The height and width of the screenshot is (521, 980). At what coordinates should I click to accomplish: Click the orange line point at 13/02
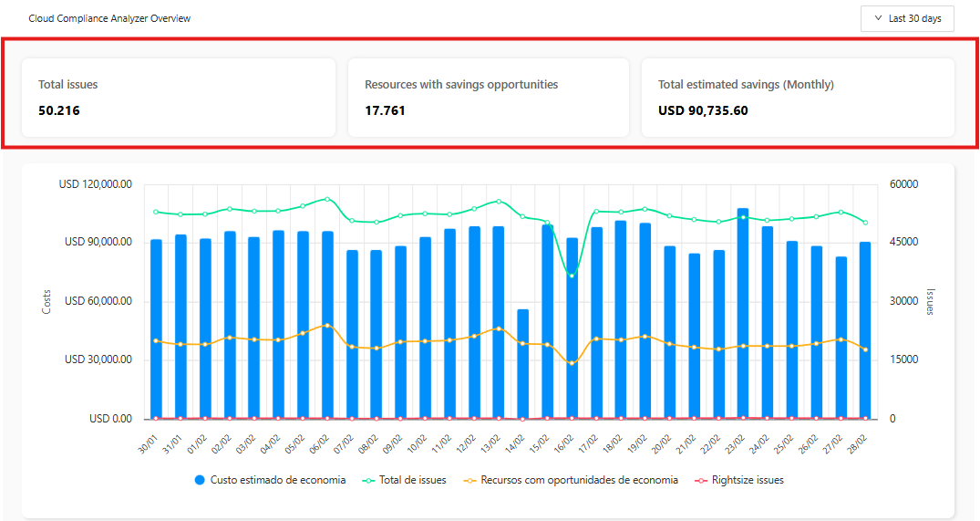pos(498,328)
